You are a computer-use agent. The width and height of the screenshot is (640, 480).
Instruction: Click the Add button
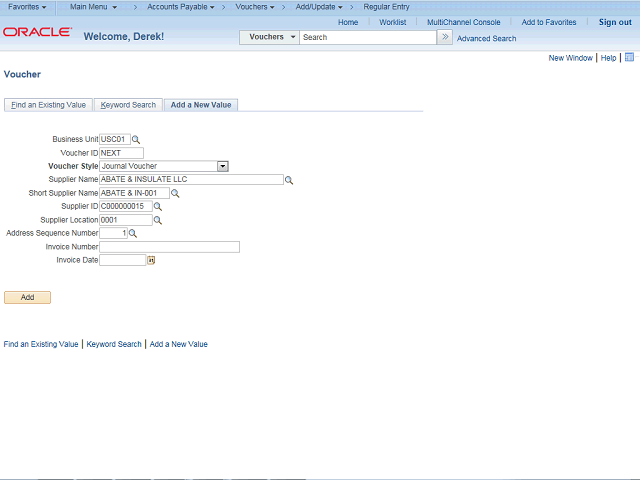click(x=27, y=297)
